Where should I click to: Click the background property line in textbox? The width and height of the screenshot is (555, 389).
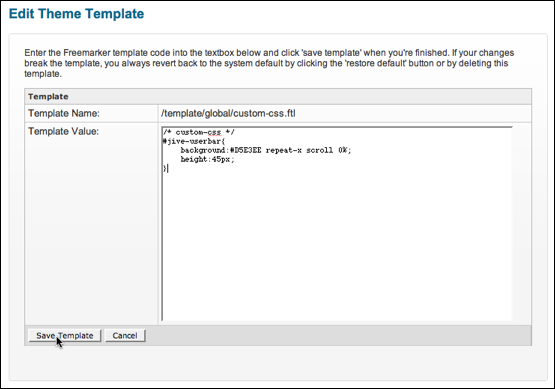tap(265, 150)
